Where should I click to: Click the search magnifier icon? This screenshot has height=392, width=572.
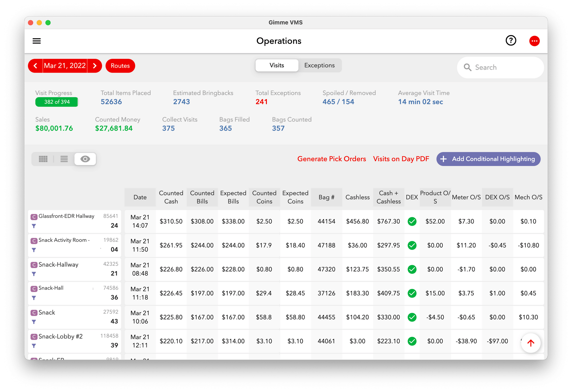(x=468, y=67)
